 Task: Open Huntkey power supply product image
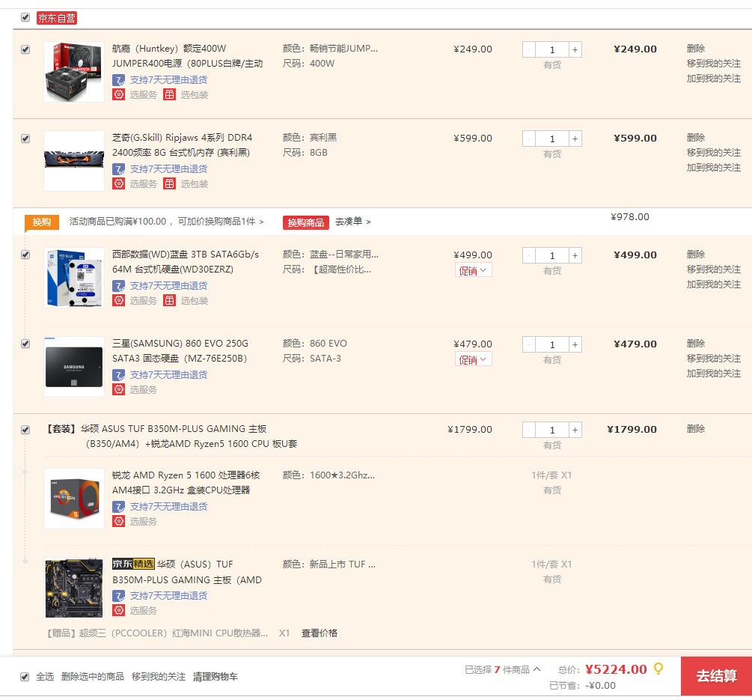point(74,71)
